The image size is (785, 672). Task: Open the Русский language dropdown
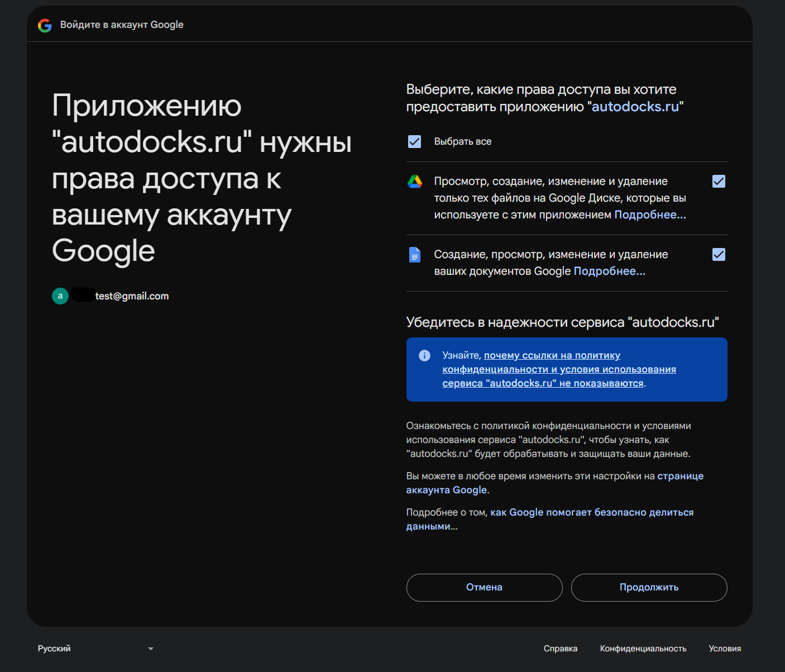click(95, 649)
